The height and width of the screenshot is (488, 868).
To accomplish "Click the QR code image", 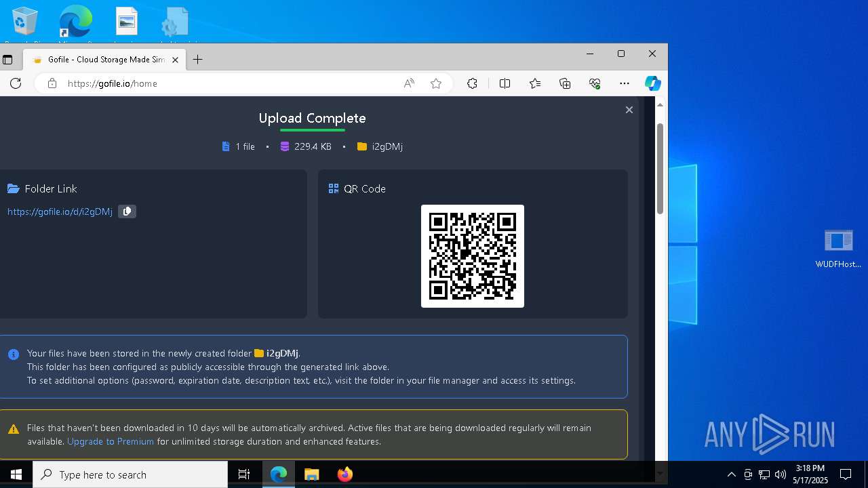I will (x=473, y=256).
